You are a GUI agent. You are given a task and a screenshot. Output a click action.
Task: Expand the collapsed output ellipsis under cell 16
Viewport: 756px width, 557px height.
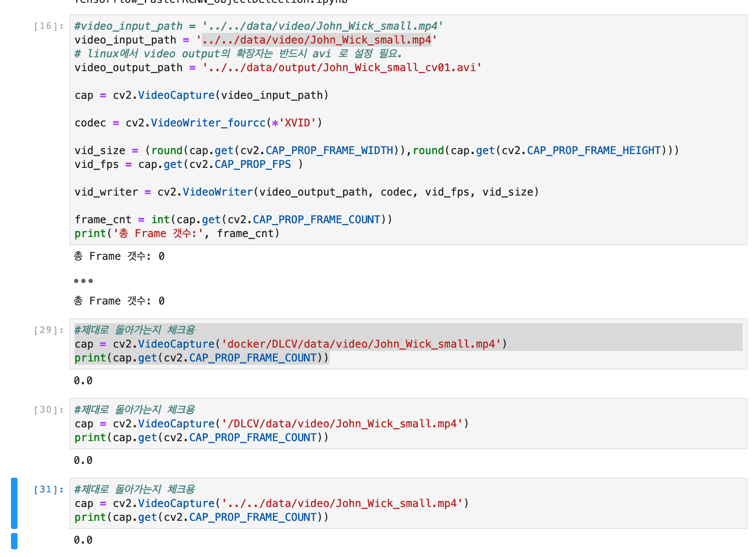[83, 281]
